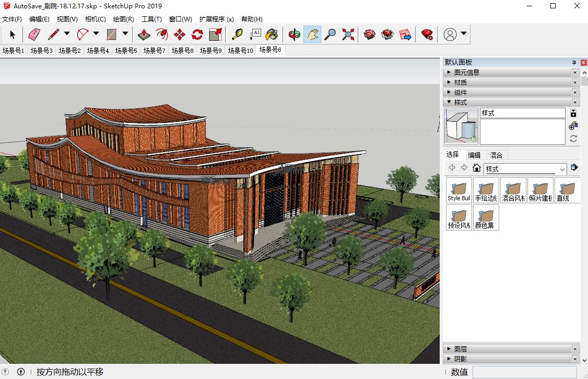Screen dimensions: 588x379
Task: Switch to scene tab 场景号10
Action: pyautogui.click(x=240, y=51)
